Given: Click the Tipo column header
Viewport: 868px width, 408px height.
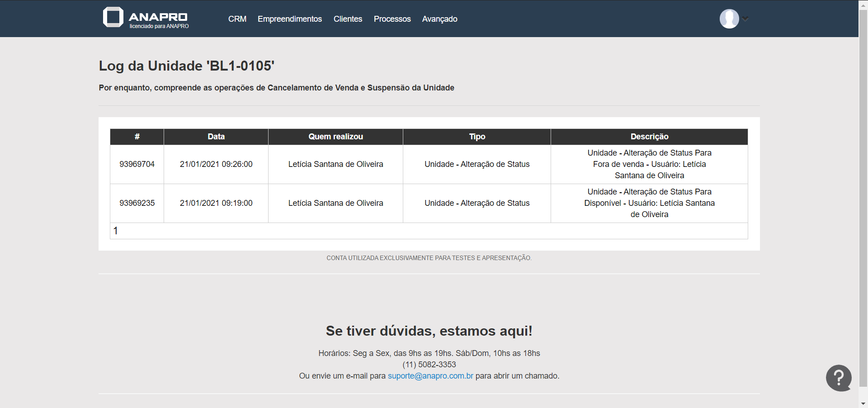Looking at the screenshot, I should [x=477, y=137].
